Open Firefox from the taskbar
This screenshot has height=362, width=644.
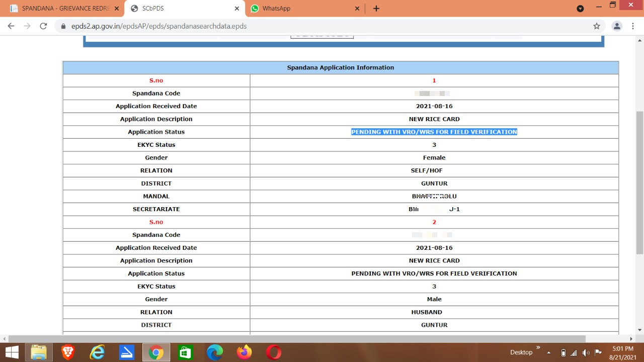245,352
